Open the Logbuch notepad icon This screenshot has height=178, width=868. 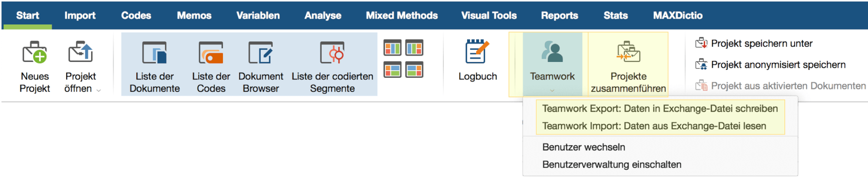tap(477, 52)
